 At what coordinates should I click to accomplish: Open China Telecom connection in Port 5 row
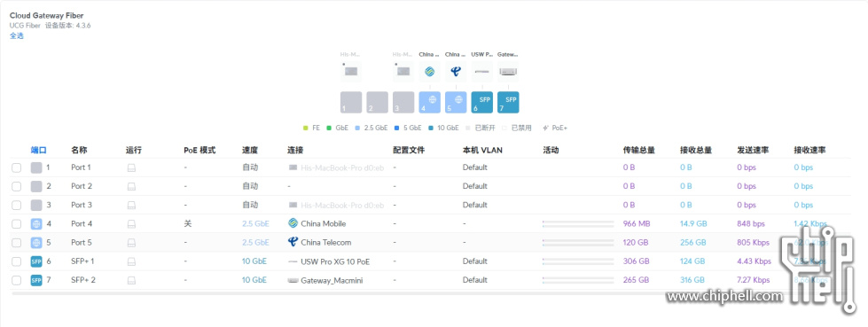coord(319,243)
